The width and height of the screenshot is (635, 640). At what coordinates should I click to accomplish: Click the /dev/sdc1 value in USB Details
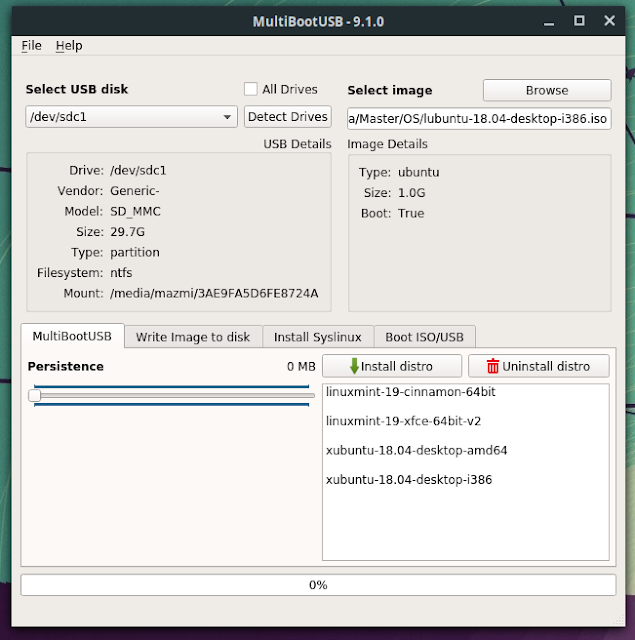coord(138,170)
